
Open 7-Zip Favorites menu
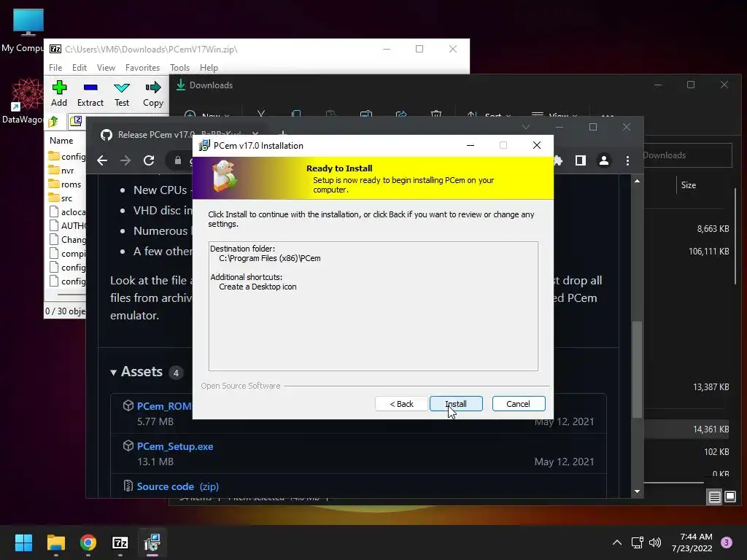142,68
